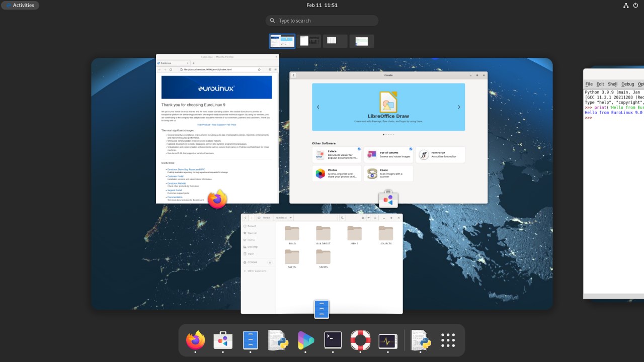644x362 pixels.
Task: Go back in the Software Create window
Action: point(293,75)
